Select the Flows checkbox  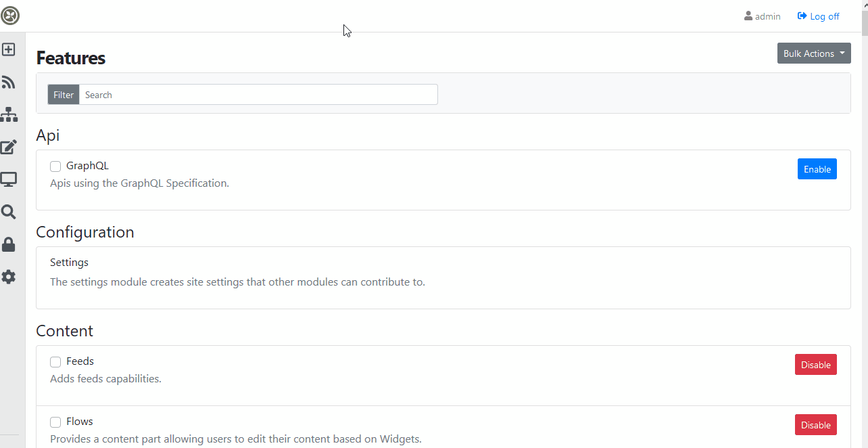(x=55, y=422)
